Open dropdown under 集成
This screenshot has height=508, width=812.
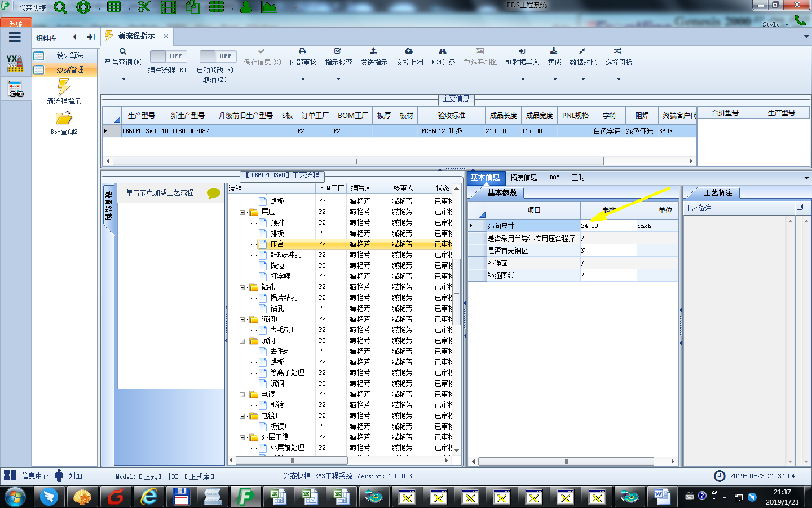[554, 80]
